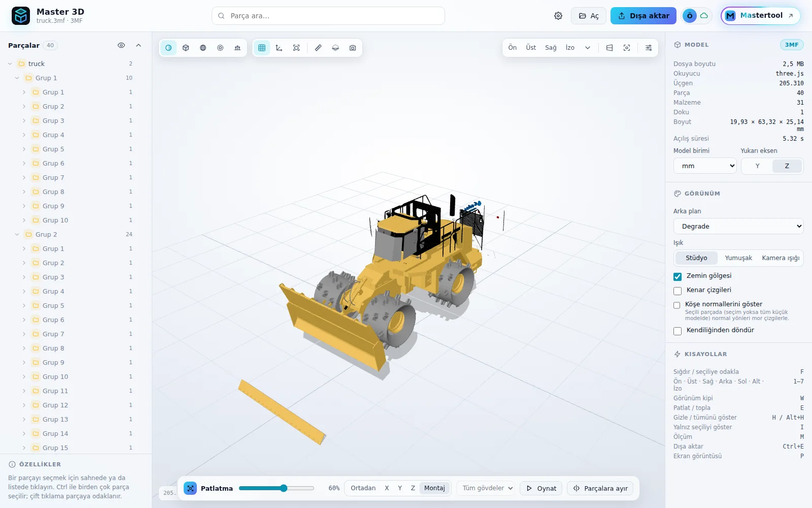Switch to the Üst view
Screen dimensions: 812x508
point(531,48)
